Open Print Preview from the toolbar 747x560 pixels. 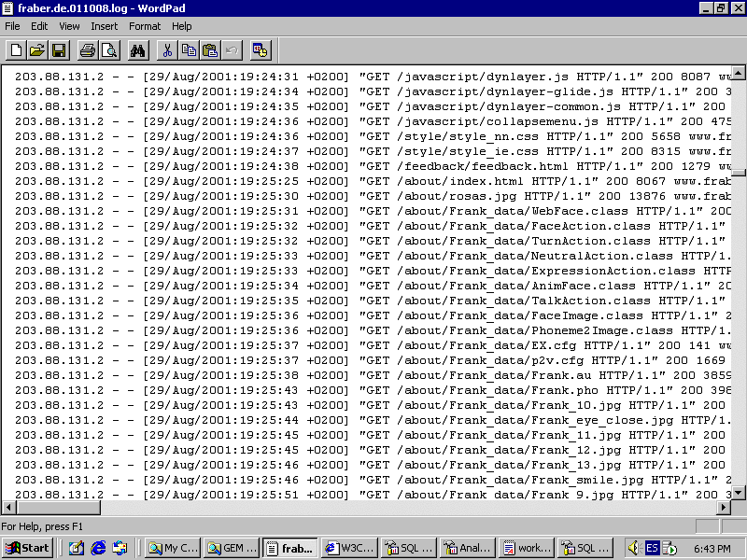click(x=109, y=50)
